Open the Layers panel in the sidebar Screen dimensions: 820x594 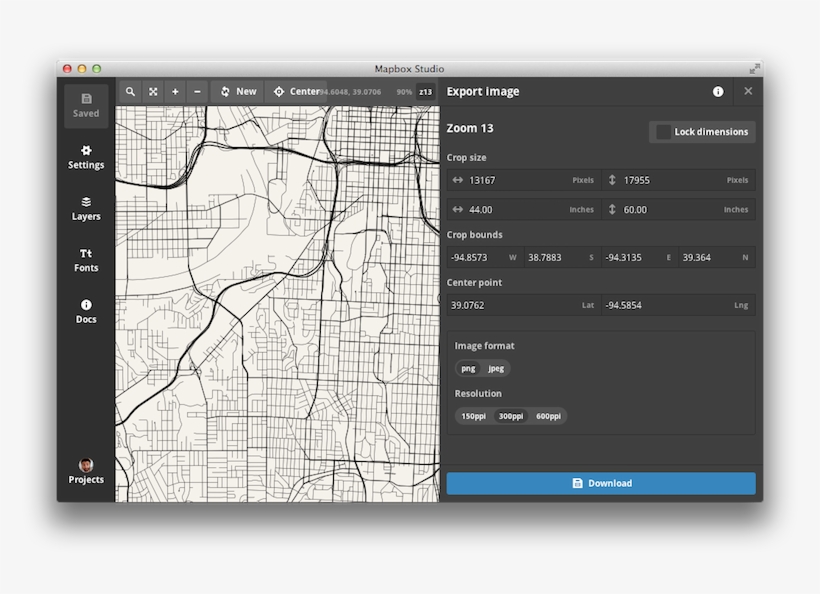coord(85,209)
